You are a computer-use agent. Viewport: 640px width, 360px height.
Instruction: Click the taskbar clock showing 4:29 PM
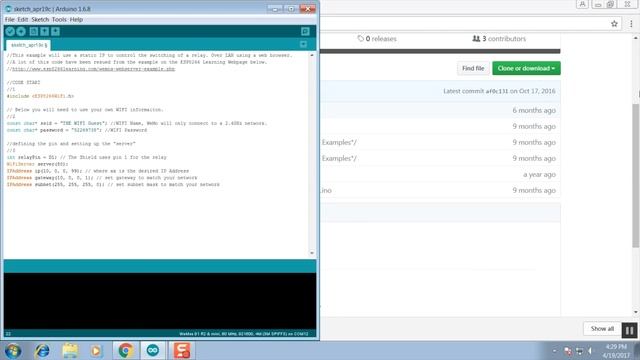[616, 351]
